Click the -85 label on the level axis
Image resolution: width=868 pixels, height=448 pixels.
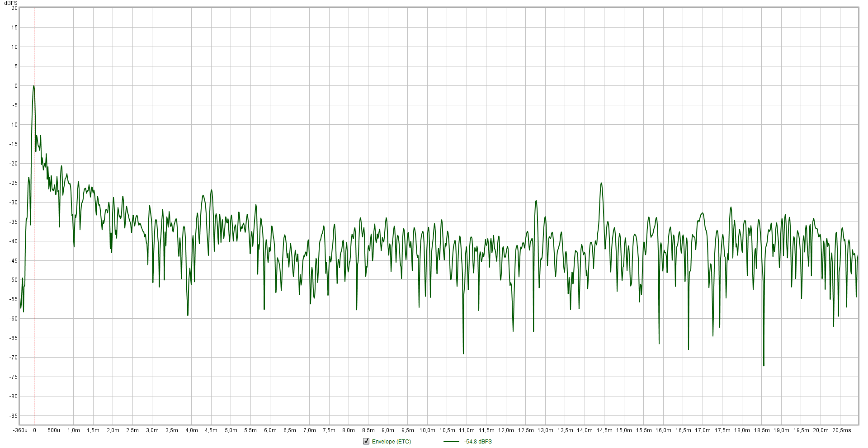click(14, 416)
